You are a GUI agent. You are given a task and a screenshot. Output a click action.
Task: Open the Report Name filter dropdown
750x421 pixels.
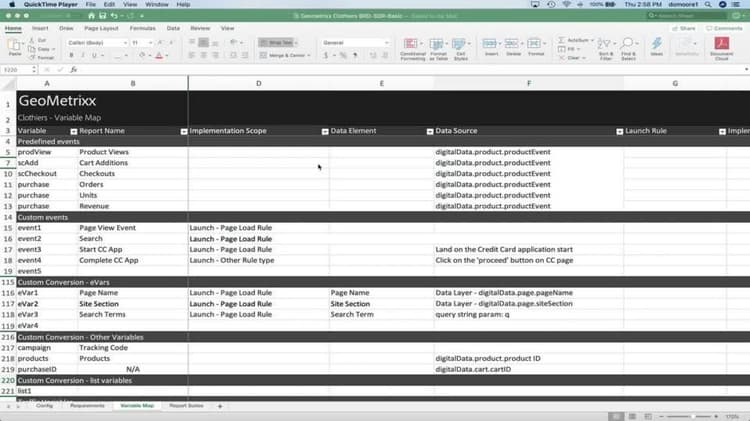coord(184,132)
